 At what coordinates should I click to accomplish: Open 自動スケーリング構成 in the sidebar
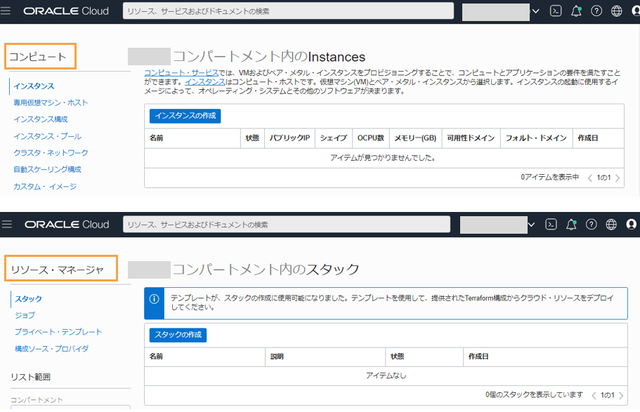click(47, 169)
